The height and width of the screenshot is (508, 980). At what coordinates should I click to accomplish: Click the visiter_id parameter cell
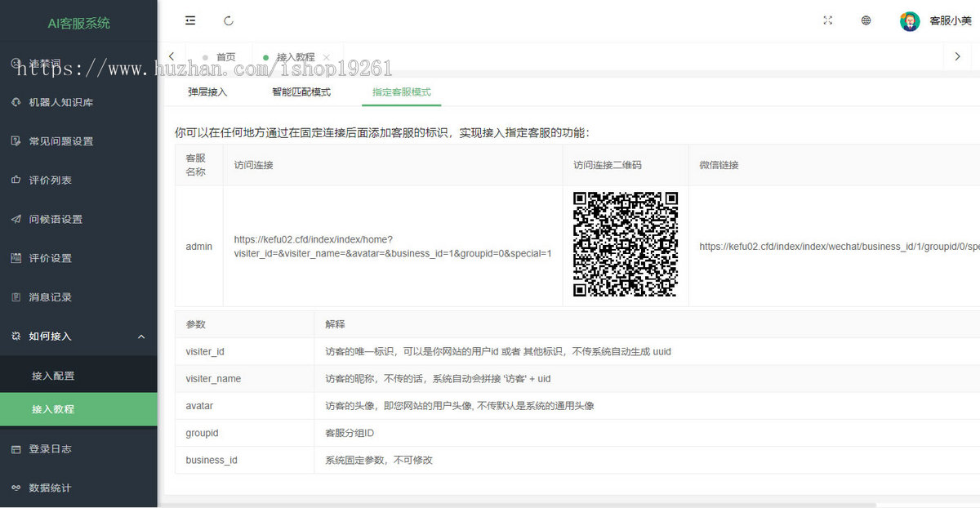pyautogui.click(x=245, y=351)
